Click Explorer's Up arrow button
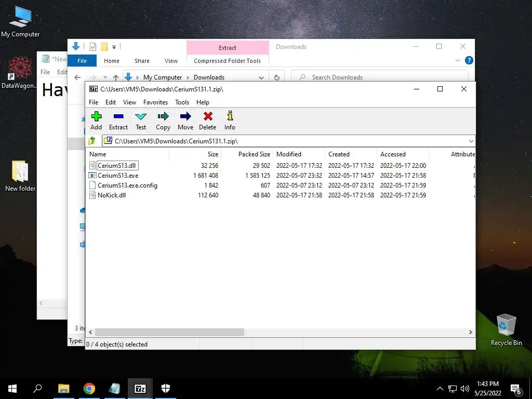This screenshot has height=399, width=532. (116, 77)
